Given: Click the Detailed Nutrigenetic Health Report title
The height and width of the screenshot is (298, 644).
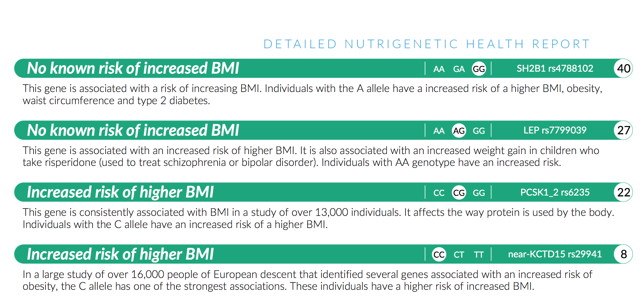Looking at the screenshot, I should coord(426,44).
